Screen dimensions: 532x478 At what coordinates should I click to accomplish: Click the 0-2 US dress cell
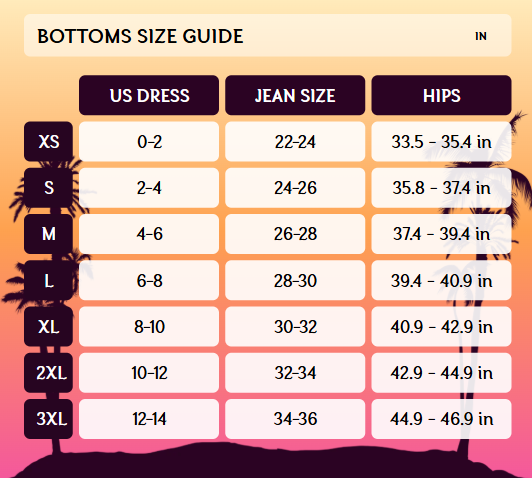pyautogui.click(x=149, y=141)
